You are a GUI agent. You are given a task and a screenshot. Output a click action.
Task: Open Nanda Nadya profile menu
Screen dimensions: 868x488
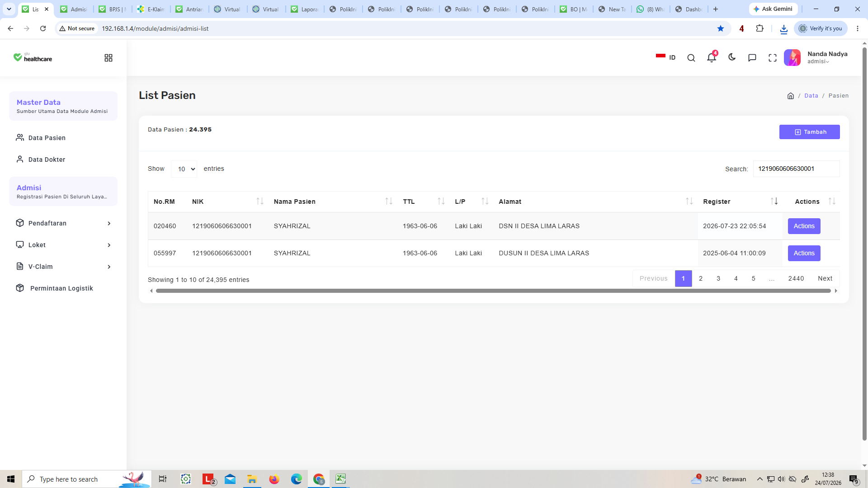coord(816,57)
